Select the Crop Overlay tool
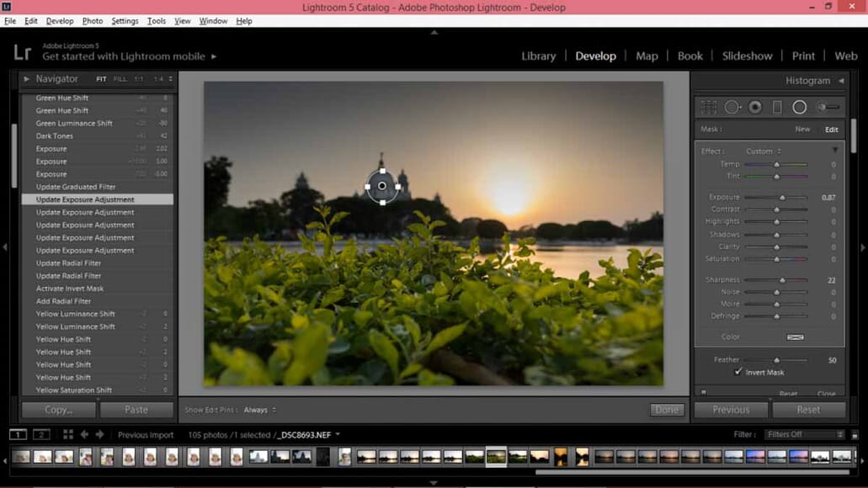The width and height of the screenshot is (868, 488). pyautogui.click(x=709, y=107)
